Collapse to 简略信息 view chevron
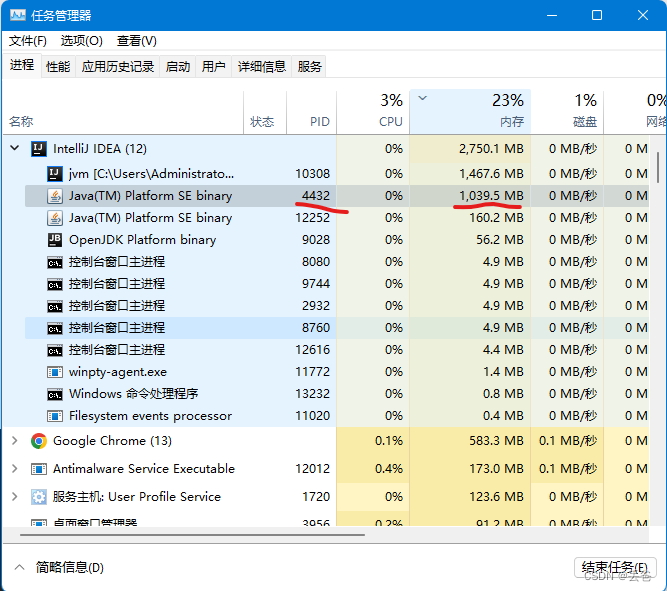The height and width of the screenshot is (591, 667). [19, 567]
